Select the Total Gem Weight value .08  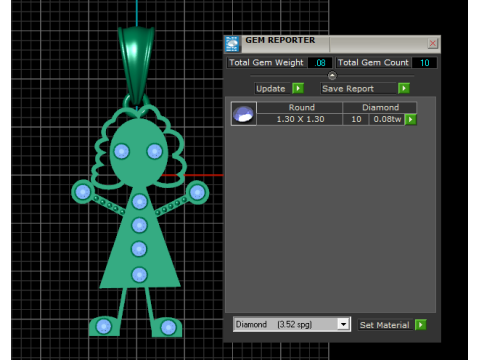tap(320, 63)
